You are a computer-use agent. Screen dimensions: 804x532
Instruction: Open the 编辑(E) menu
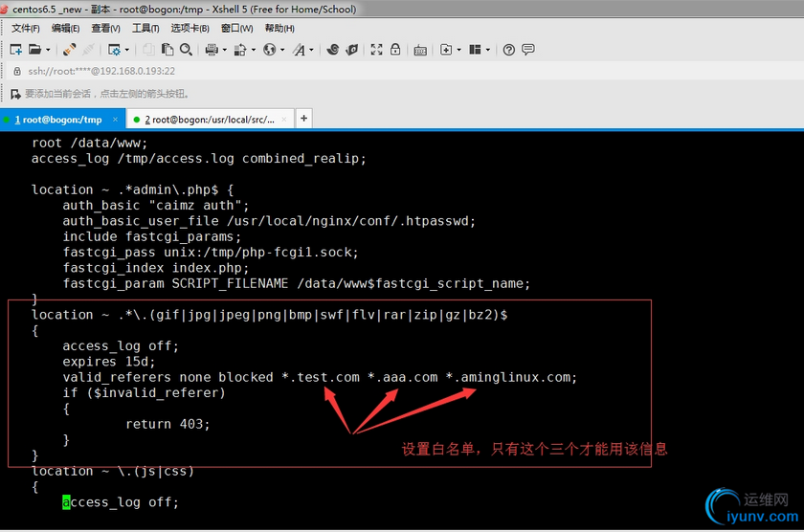pos(66,28)
